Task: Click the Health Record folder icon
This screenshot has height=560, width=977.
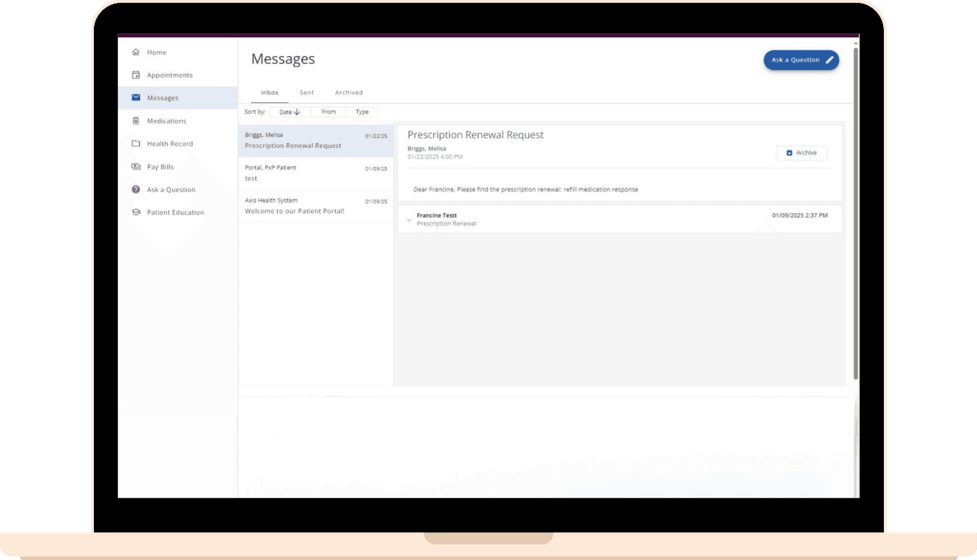Action: click(x=136, y=144)
